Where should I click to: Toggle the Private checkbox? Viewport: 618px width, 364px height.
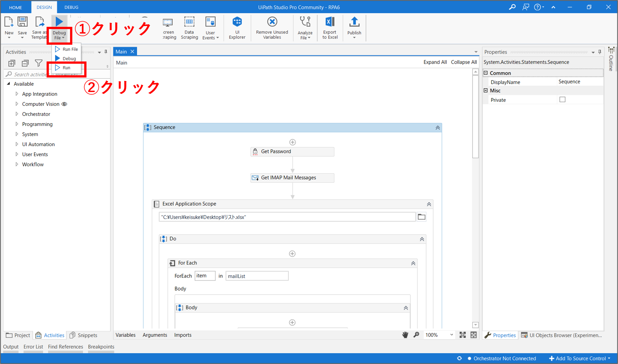[562, 99]
